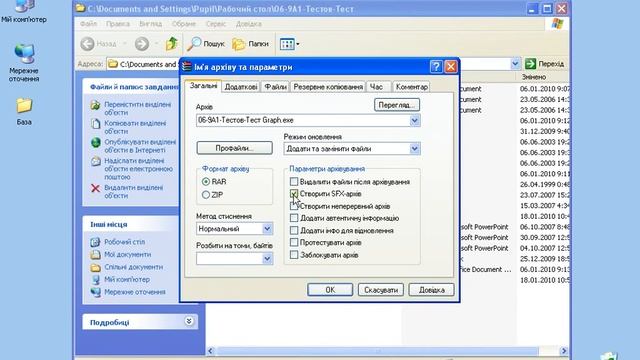
Task: Open Мої документи in Інші місця
Action: [127, 254]
